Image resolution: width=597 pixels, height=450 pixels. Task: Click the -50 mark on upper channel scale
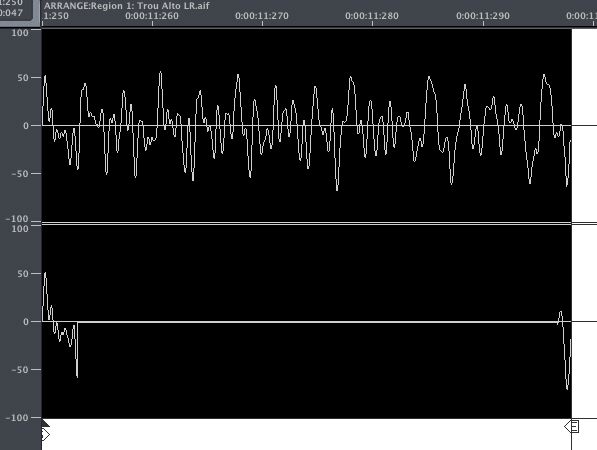coord(20,174)
